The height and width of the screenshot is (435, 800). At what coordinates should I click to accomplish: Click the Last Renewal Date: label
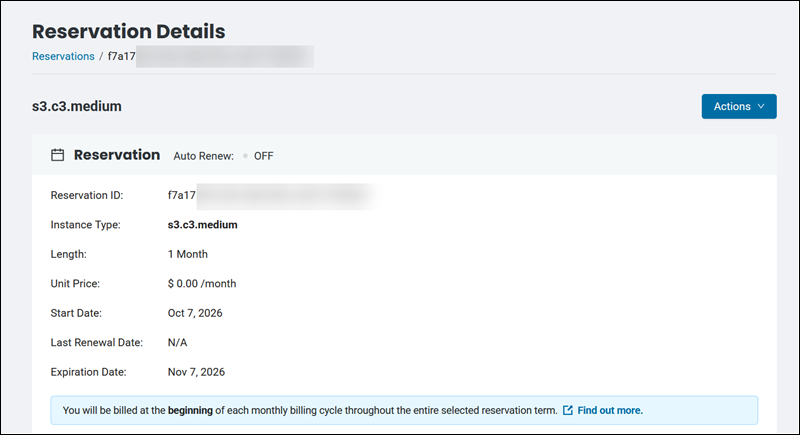[96, 343]
